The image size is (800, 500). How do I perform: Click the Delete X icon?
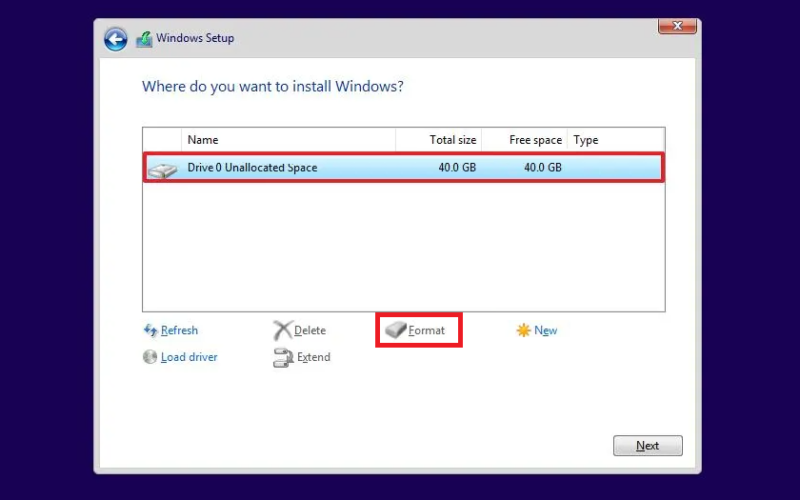tap(282, 331)
